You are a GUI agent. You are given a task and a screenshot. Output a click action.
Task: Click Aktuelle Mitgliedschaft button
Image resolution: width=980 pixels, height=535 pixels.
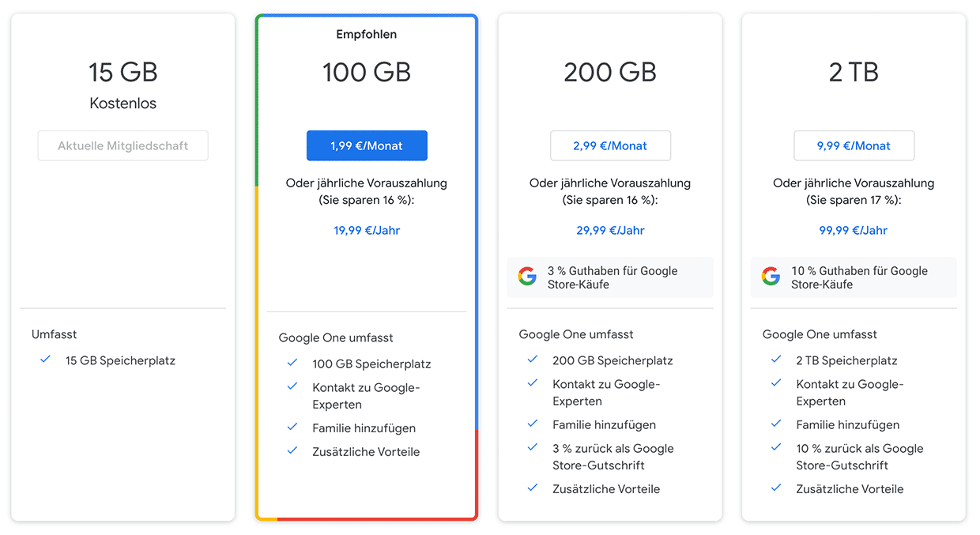pos(123,145)
